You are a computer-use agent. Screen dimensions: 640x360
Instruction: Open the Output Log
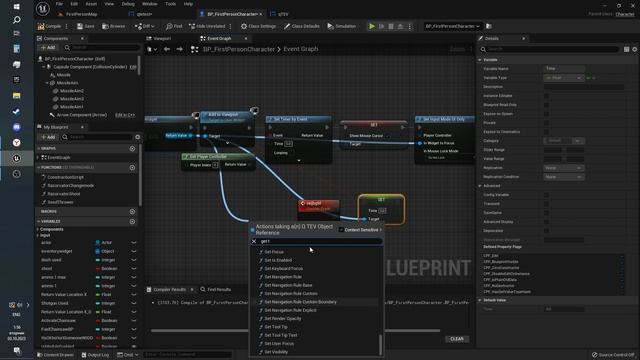96,355
